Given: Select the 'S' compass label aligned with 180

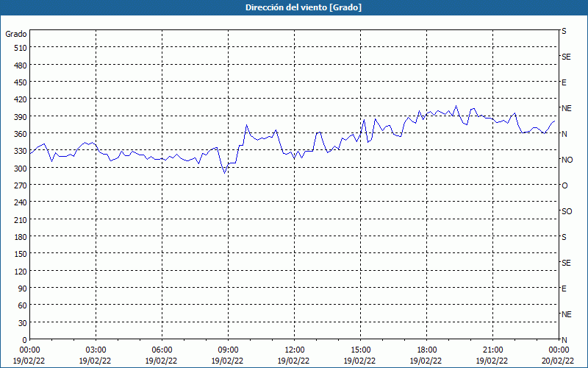Looking at the screenshot, I should tap(564, 237).
